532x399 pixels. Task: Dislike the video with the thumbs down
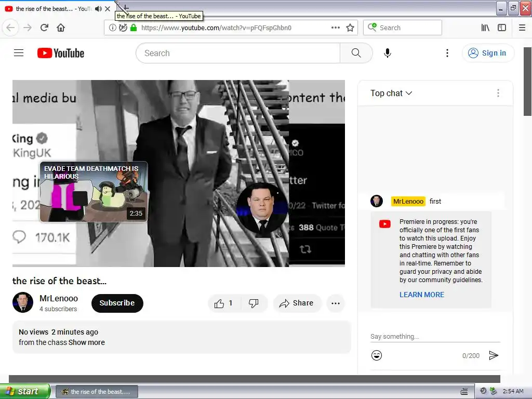254,303
